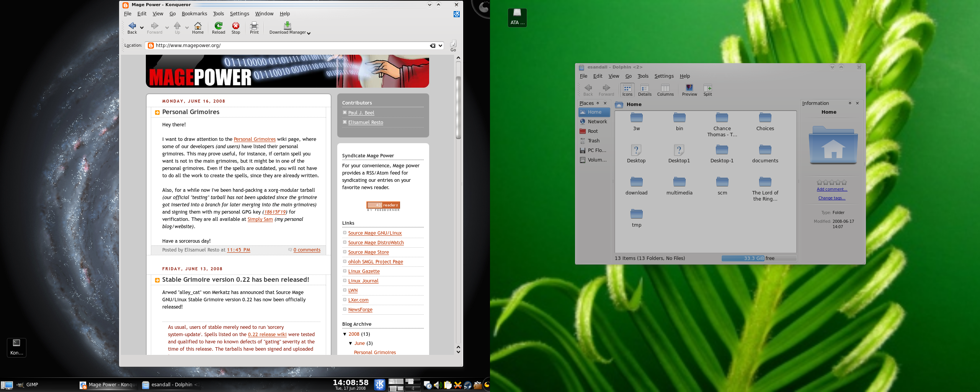Open the Bookmarks menu in Konqueror
Image resolution: width=980 pixels, height=392 pixels.
[x=194, y=14]
